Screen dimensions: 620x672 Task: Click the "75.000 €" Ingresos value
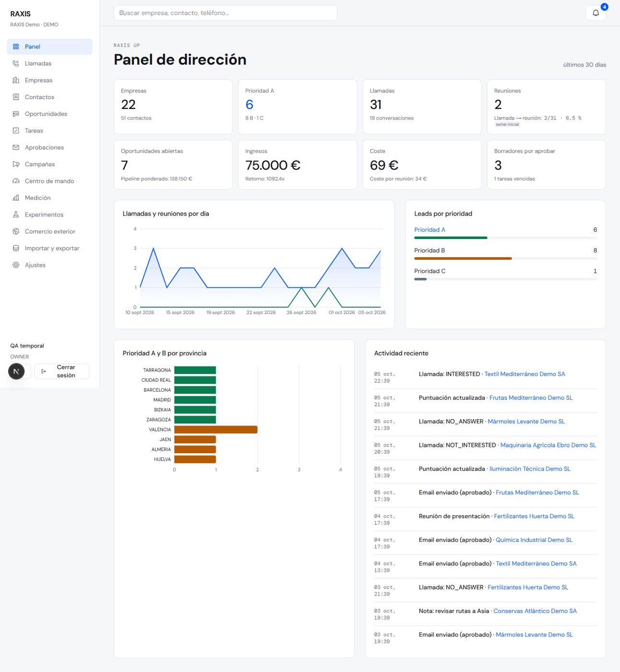[273, 165]
